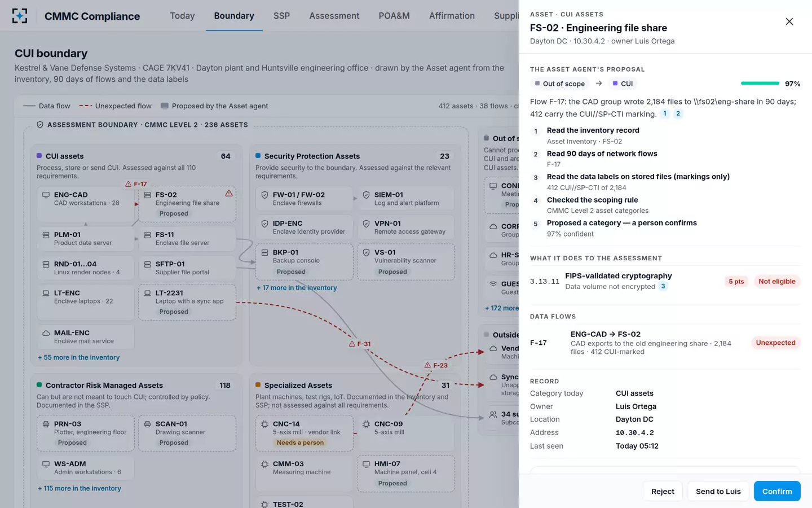Confirm the asset agent's proposal
812x508 pixels.
pos(777,491)
